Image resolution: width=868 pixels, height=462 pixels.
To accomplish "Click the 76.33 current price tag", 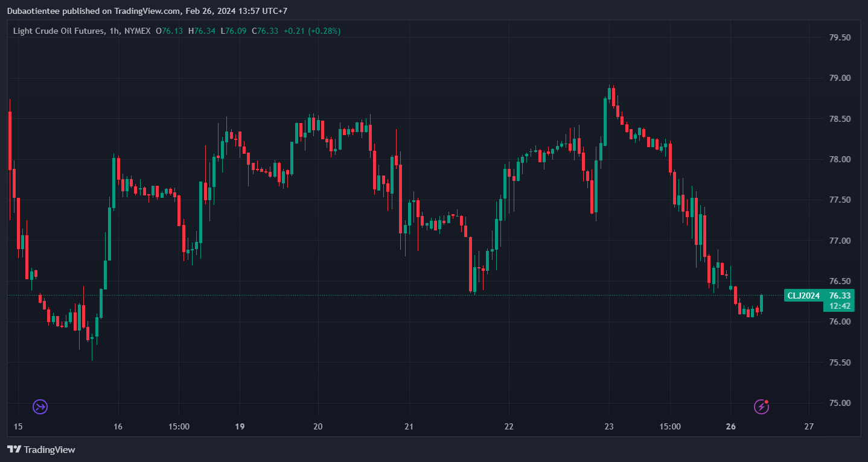I will [x=840, y=296].
